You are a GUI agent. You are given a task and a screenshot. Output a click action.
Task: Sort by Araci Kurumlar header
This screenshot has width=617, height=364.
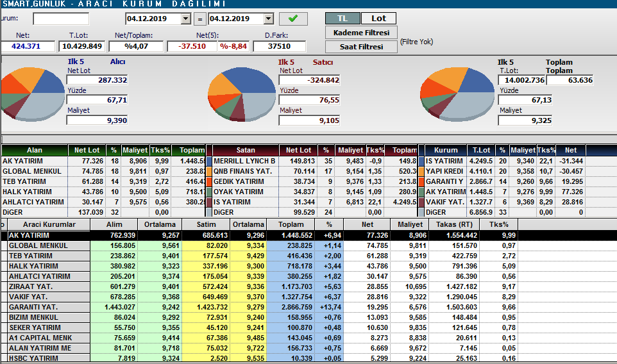[49, 224]
